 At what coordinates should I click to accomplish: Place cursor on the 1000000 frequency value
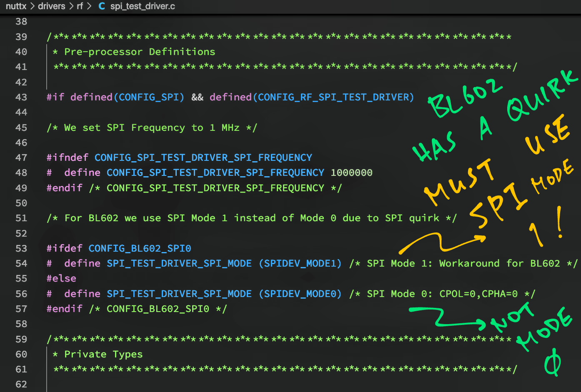(x=351, y=172)
